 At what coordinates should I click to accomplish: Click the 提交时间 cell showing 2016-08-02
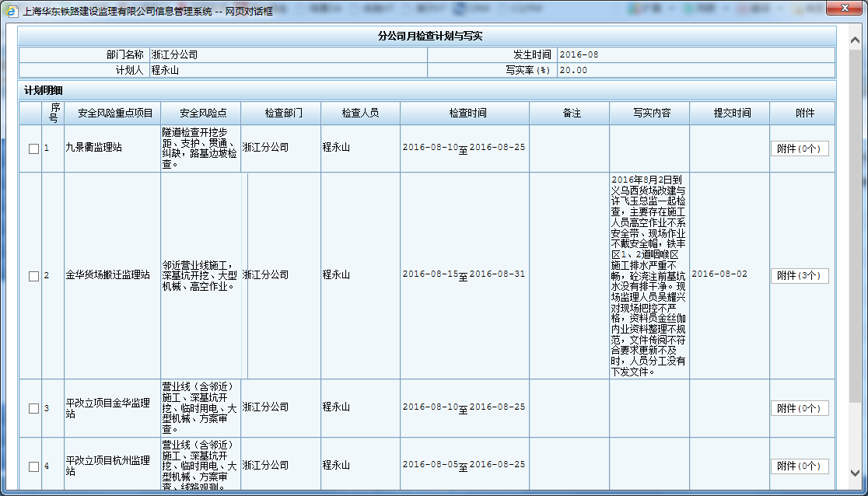pos(719,274)
